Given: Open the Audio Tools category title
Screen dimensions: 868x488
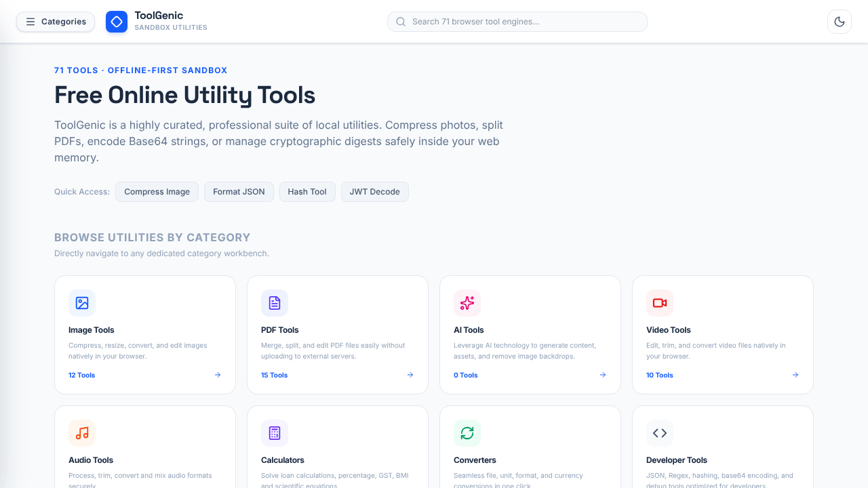Looking at the screenshot, I should [91, 460].
